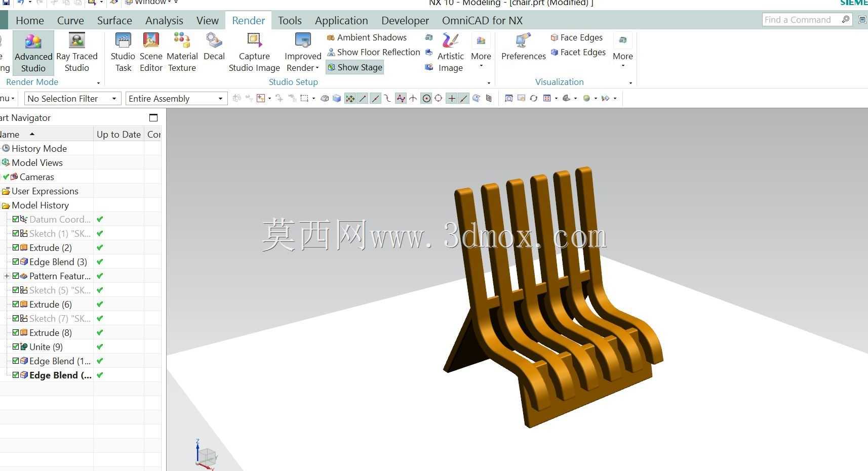Select the Model History tree node

coord(40,205)
